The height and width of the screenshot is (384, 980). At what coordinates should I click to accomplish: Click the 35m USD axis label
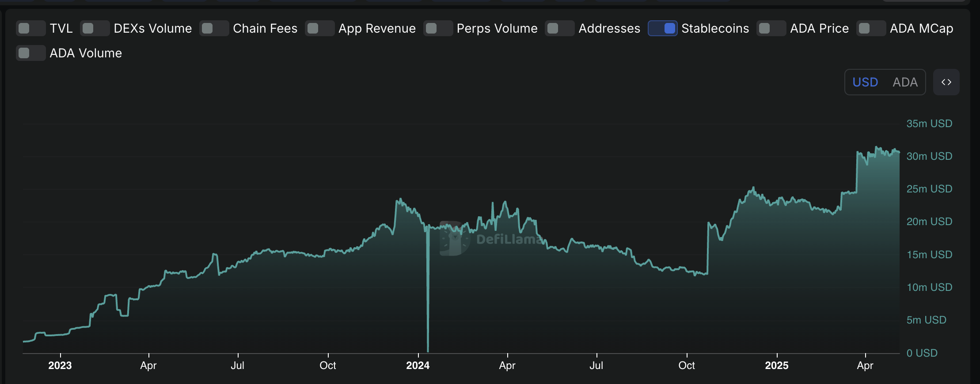click(x=929, y=124)
